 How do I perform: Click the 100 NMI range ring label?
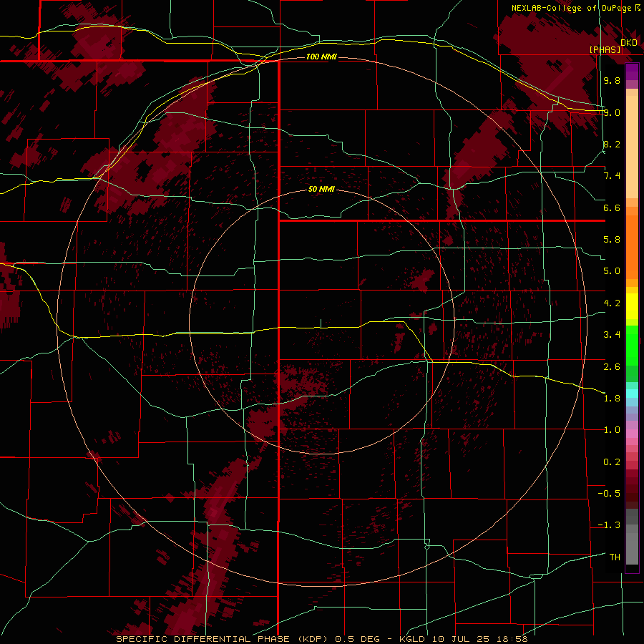pos(321,57)
